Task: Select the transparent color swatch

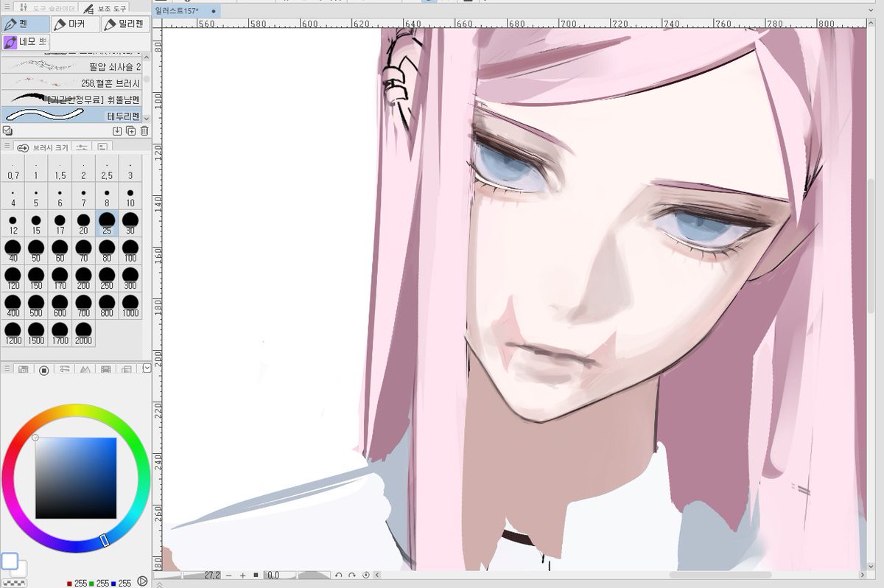Action: pyautogui.click(x=14, y=582)
